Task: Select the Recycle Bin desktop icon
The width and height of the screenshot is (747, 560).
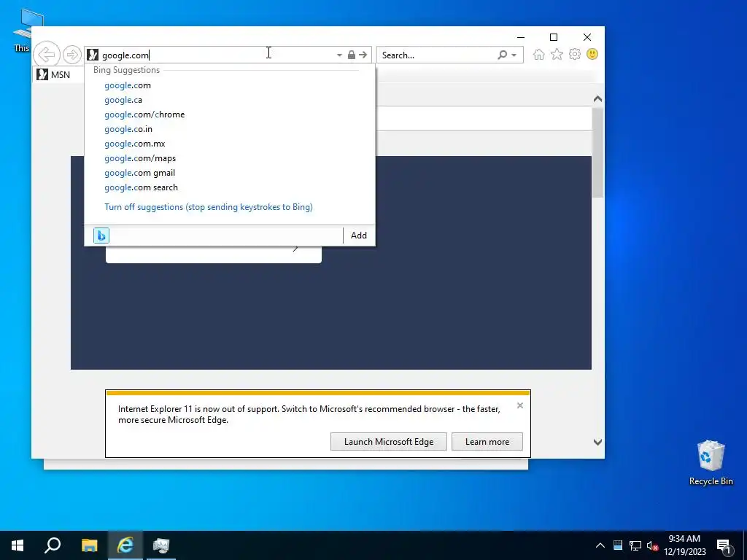Action: 711,463
